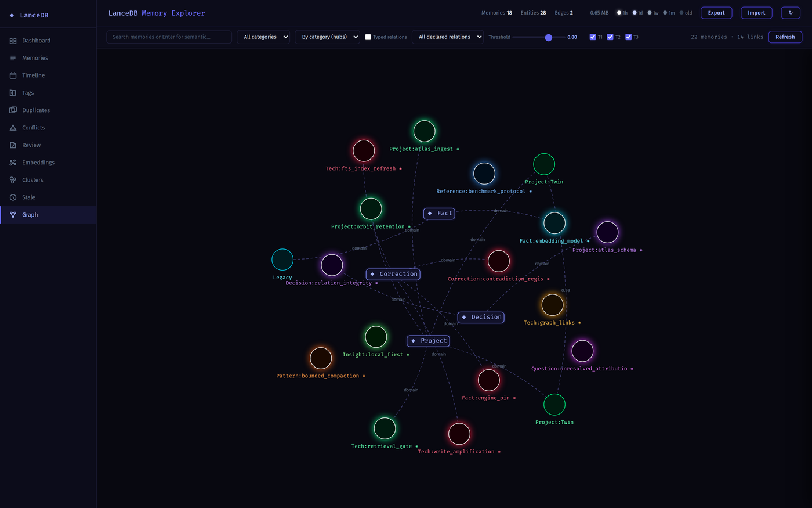Go to the Timeline page

tap(48, 75)
